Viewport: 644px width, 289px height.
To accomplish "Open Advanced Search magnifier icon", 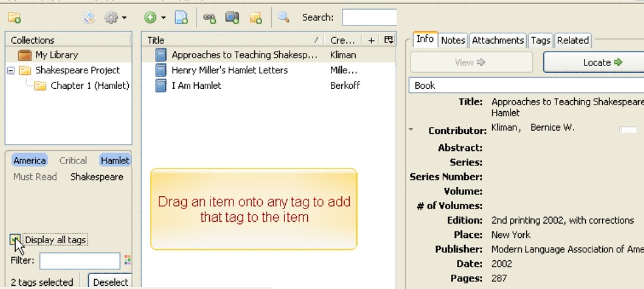I will point(284,17).
